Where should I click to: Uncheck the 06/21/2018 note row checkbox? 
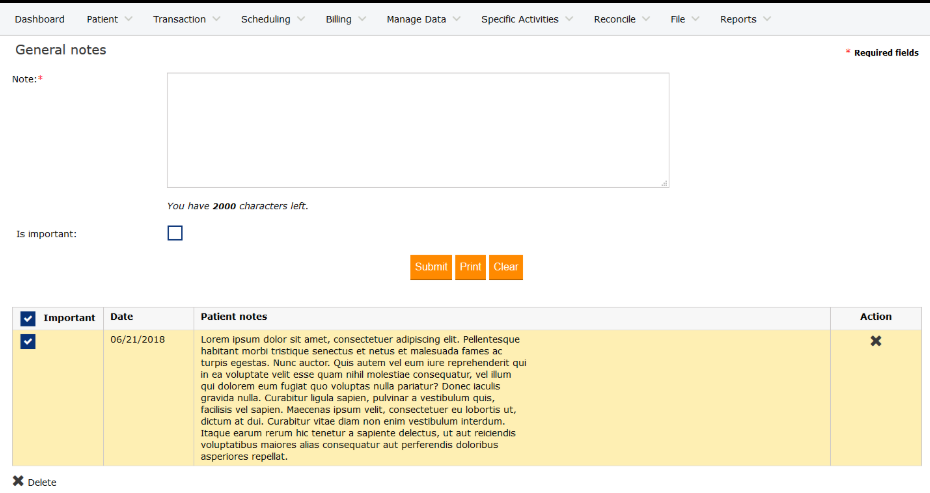tap(28, 342)
